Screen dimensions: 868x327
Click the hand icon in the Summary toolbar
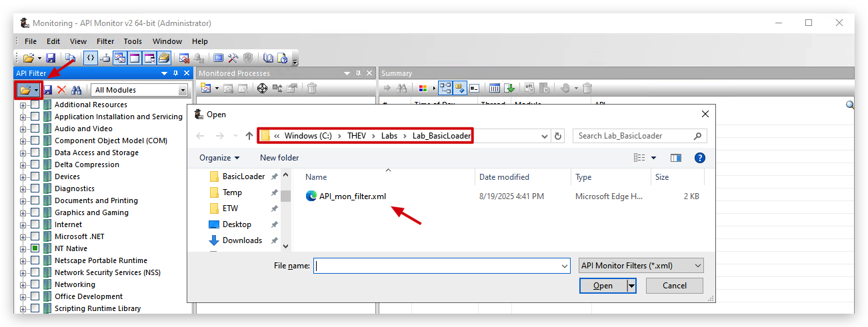click(x=565, y=88)
